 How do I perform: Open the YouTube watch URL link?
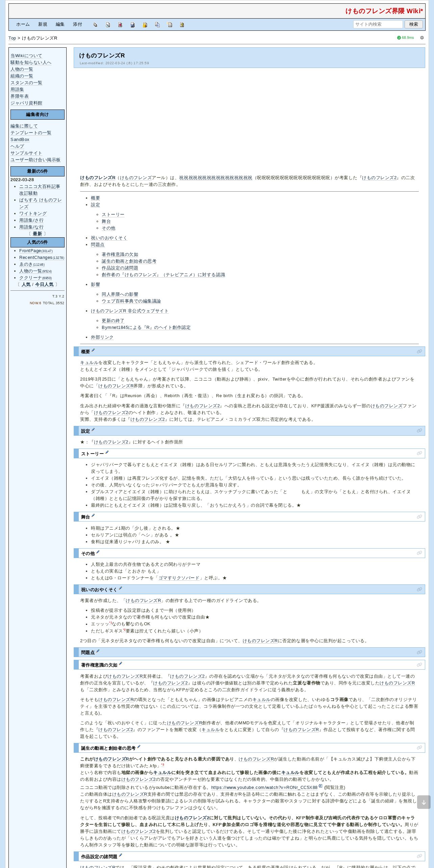point(264,788)
